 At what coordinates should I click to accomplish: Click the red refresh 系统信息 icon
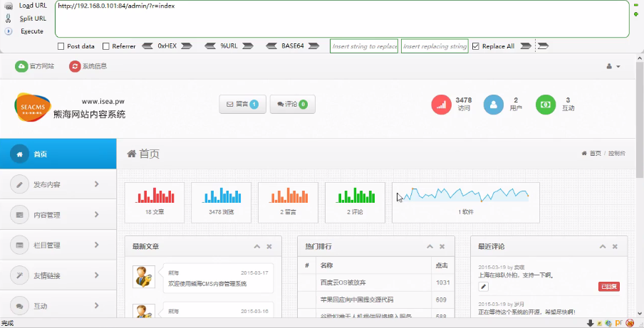[75, 66]
